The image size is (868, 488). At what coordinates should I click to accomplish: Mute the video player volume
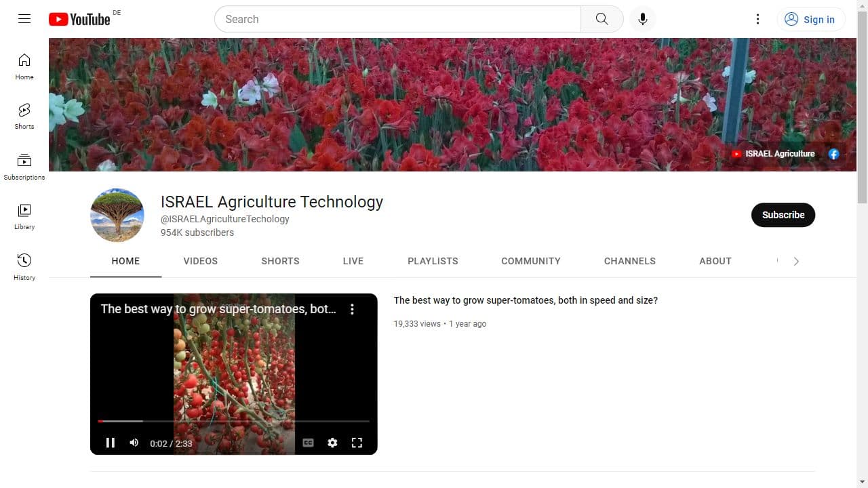point(134,443)
